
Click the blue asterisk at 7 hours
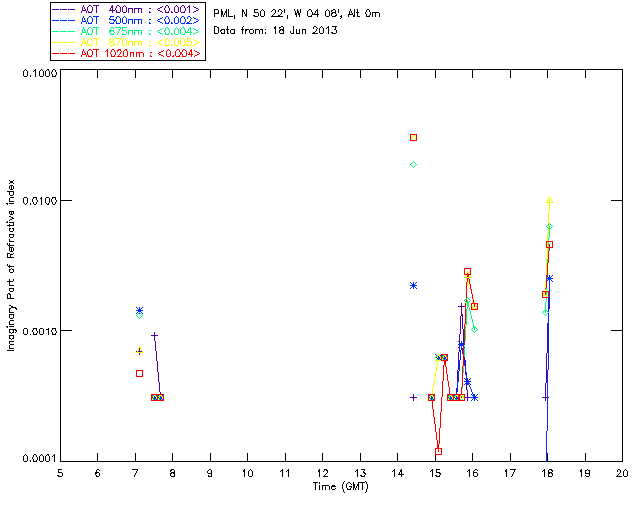click(x=139, y=310)
